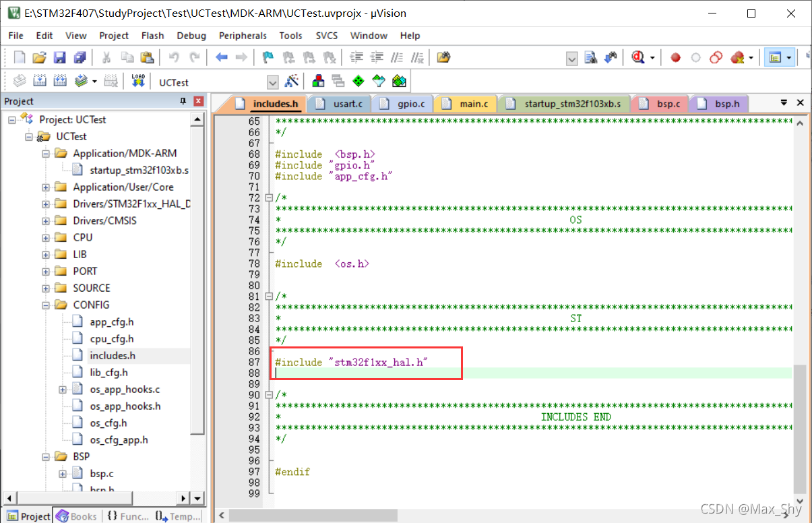Viewport: 812px width, 523px height.
Task: Save the current file via the floppy icon
Action: pyautogui.click(x=60, y=58)
